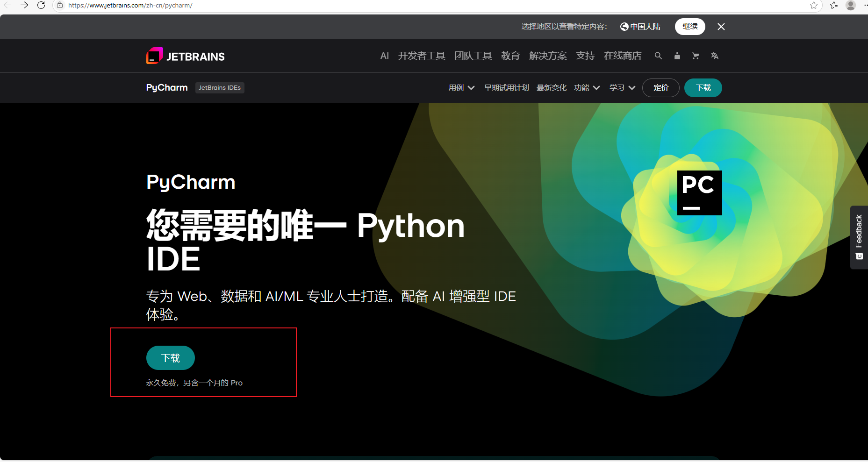Image resolution: width=868 pixels, height=462 pixels.
Task: Click the globe icon beside 中国大陆
Action: 623,27
